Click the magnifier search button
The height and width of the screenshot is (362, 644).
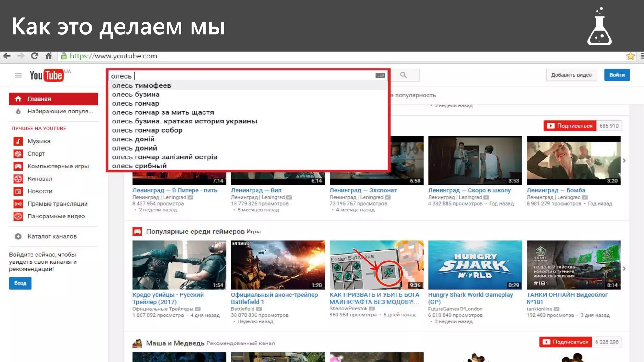coord(404,75)
